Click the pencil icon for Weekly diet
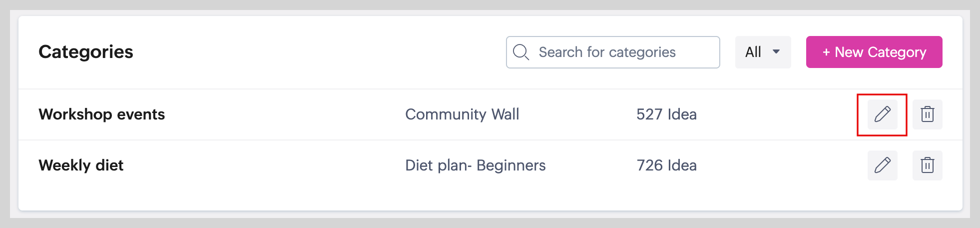The image size is (980, 228). [882, 165]
